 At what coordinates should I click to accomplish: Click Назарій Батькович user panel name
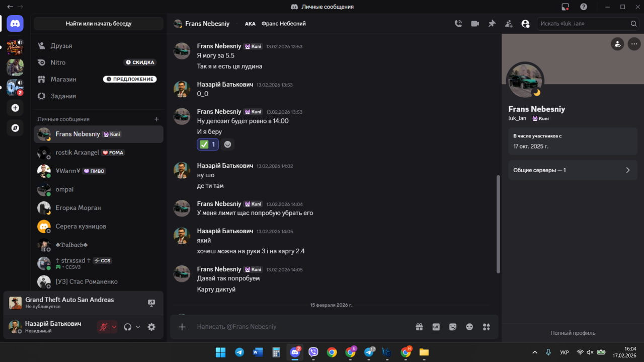pos(53,324)
